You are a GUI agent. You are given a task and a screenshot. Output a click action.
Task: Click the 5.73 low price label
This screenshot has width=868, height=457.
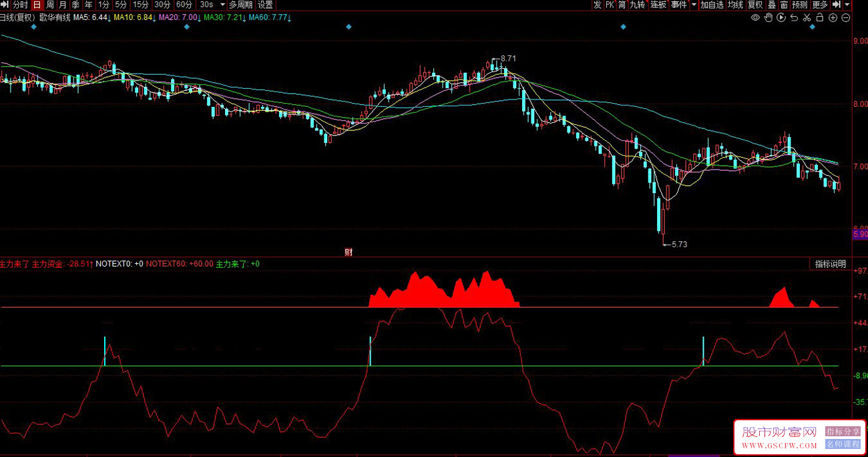[x=679, y=245]
